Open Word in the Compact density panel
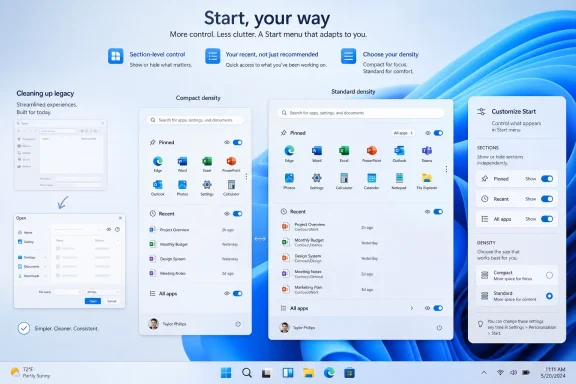 coord(182,161)
